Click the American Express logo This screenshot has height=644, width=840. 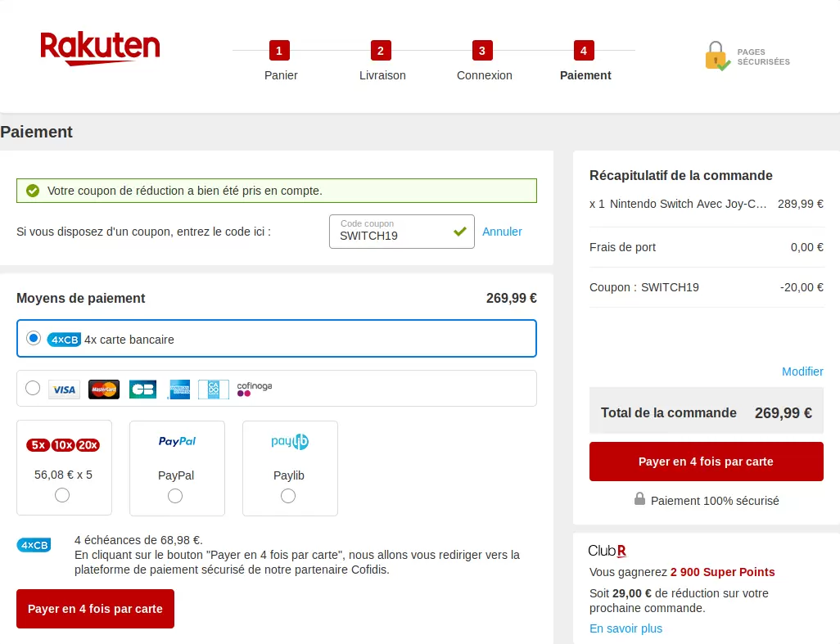point(178,390)
